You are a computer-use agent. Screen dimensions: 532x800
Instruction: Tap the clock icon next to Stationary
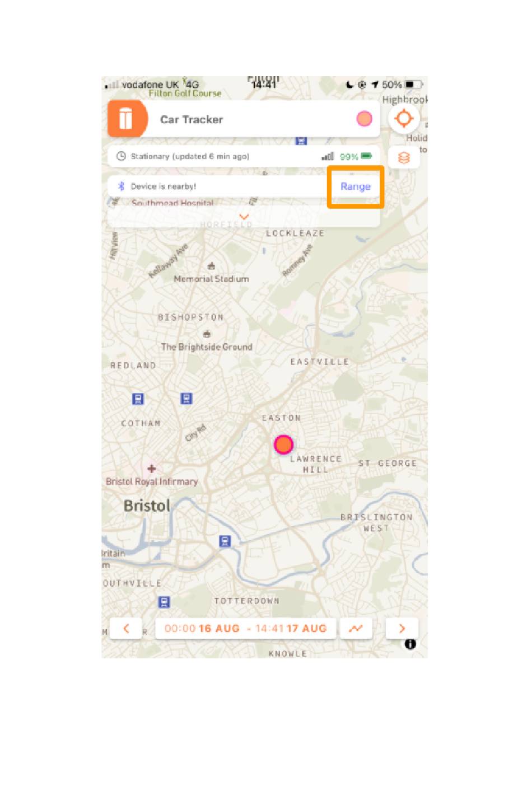(x=121, y=156)
